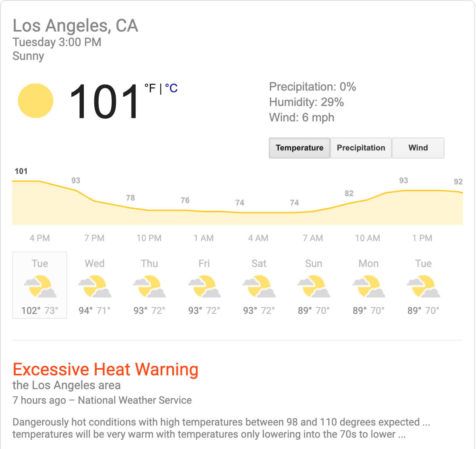Image resolution: width=476 pixels, height=449 pixels.
Task: Show the Temperature chart tab
Action: pyautogui.click(x=300, y=148)
